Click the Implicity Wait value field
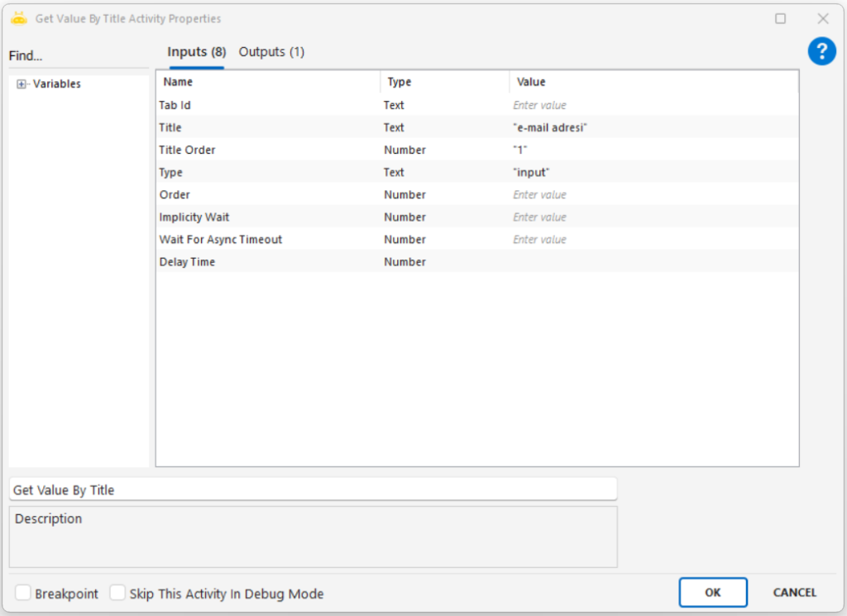The height and width of the screenshot is (616, 847). (x=653, y=217)
